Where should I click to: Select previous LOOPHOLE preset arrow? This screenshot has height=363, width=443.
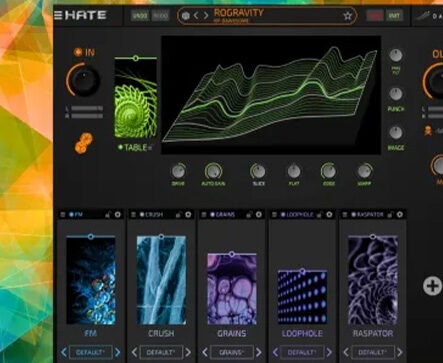click(276, 352)
